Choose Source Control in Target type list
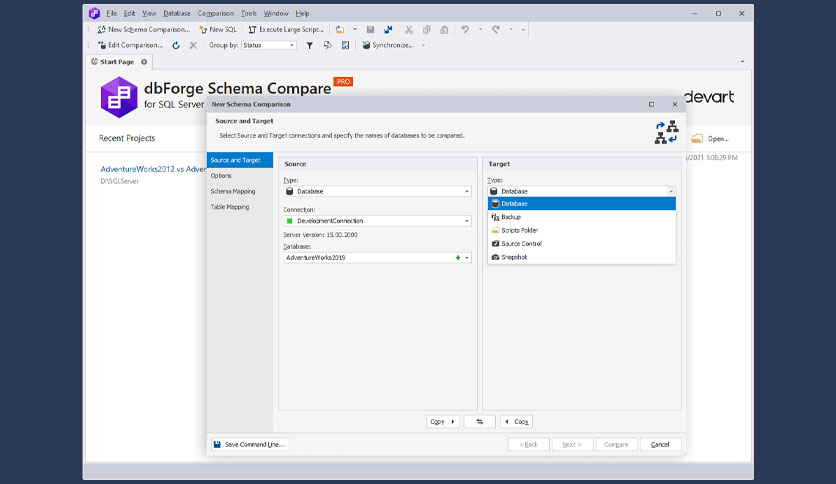This screenshot has width=836, height=484. click(582, 244)
